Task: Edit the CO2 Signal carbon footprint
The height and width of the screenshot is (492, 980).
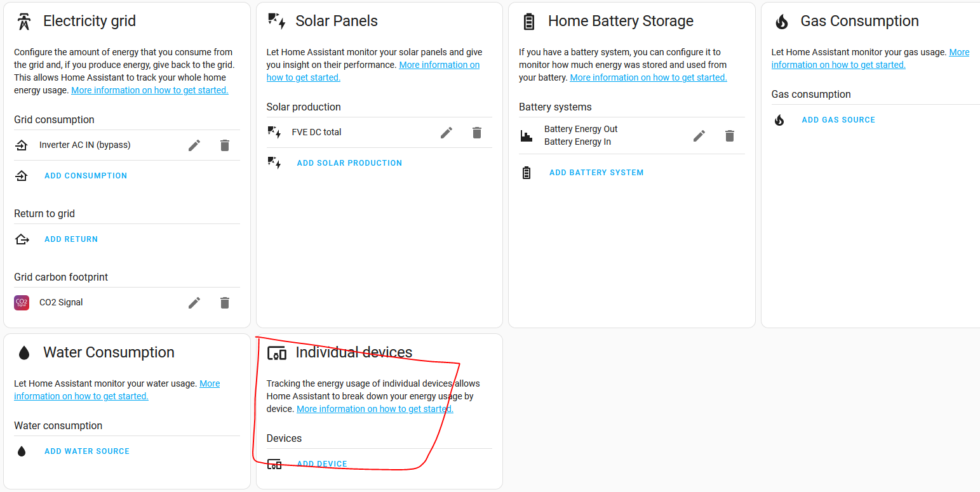Action: 194,303
